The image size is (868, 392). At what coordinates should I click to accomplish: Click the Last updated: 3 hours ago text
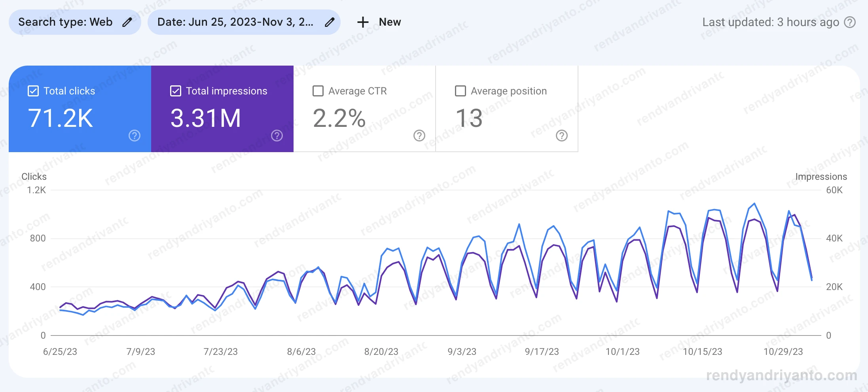click(771, 22)
